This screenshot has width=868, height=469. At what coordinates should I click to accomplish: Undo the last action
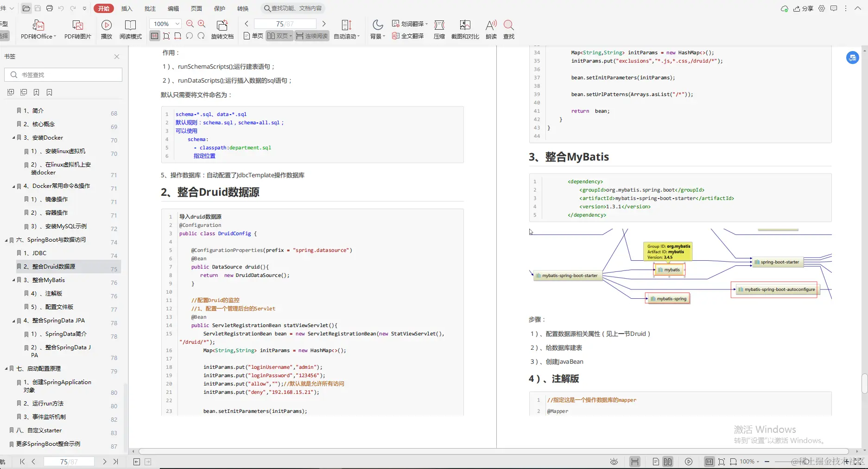click(61, 8)
